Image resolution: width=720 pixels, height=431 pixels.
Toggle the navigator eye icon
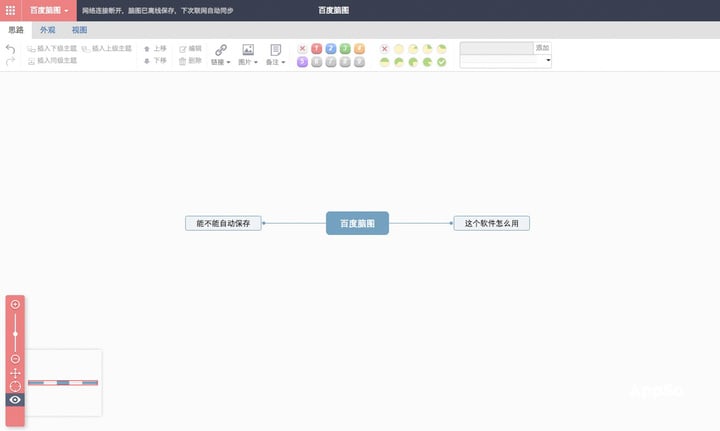[15, 400]
